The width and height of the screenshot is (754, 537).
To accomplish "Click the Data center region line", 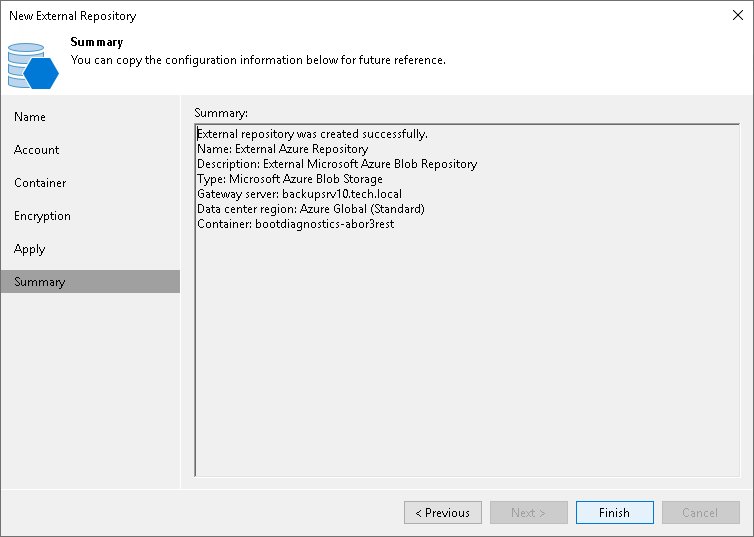I will pyautogui.click(x=311, y=209).
